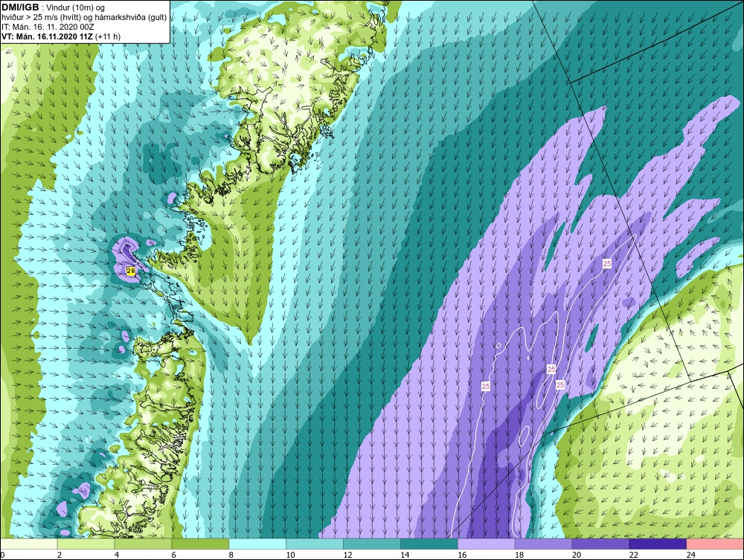Click the DMI/IGB title text

click(20, 7)
